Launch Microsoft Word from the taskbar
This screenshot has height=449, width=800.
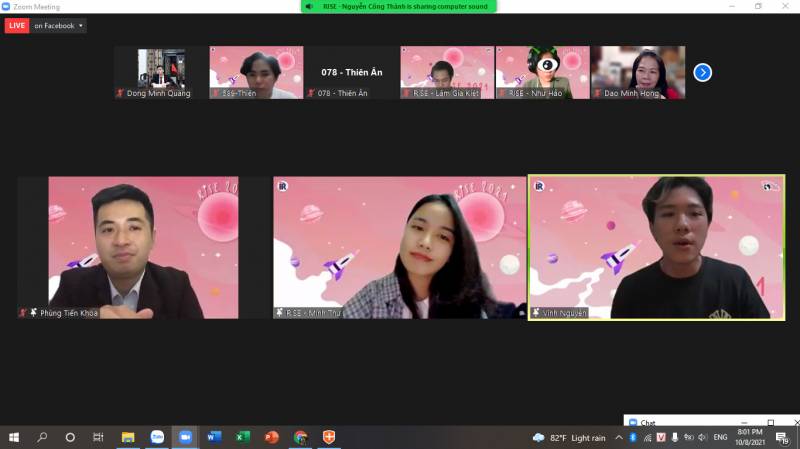[214, 437]
